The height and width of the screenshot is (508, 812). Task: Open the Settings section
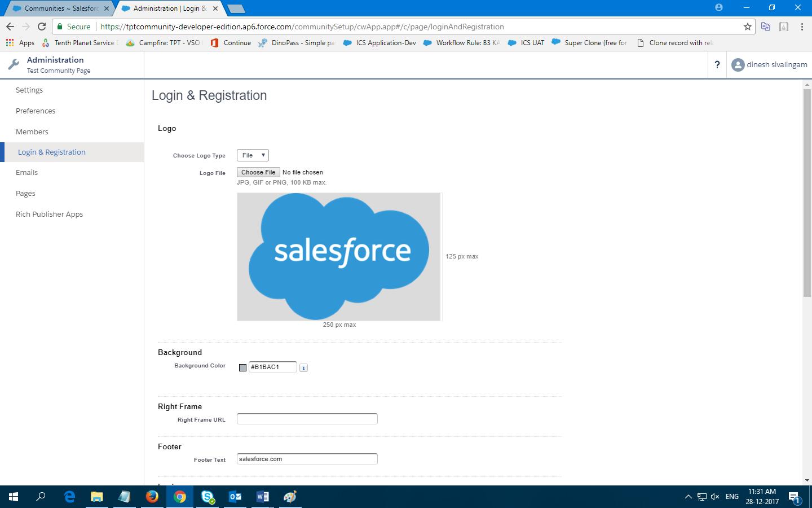(29, 90)
